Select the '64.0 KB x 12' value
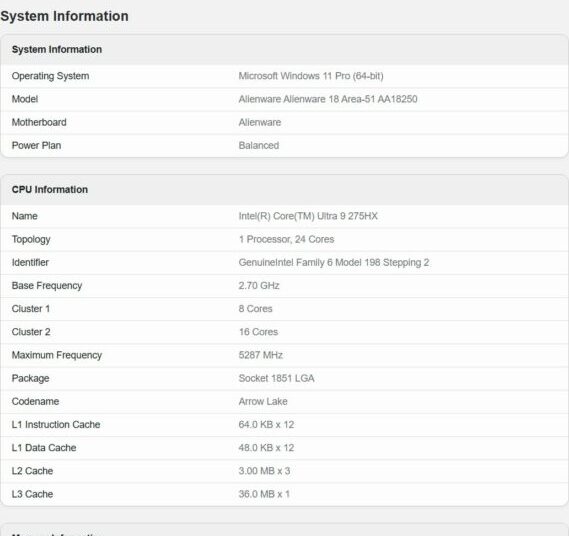This screenshot has height=536, width=569. point(266,425)
